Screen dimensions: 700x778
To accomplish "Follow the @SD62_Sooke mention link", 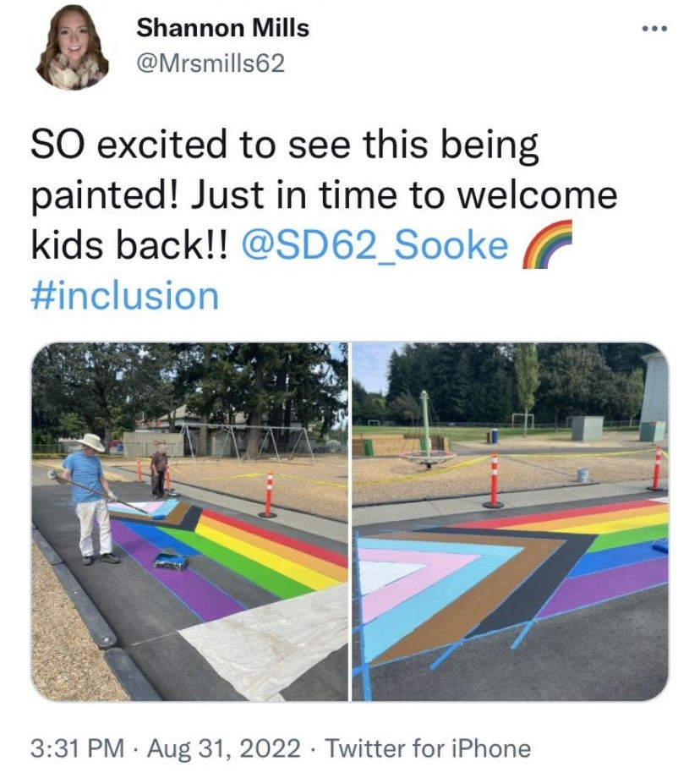I will [x=375, y=245].
